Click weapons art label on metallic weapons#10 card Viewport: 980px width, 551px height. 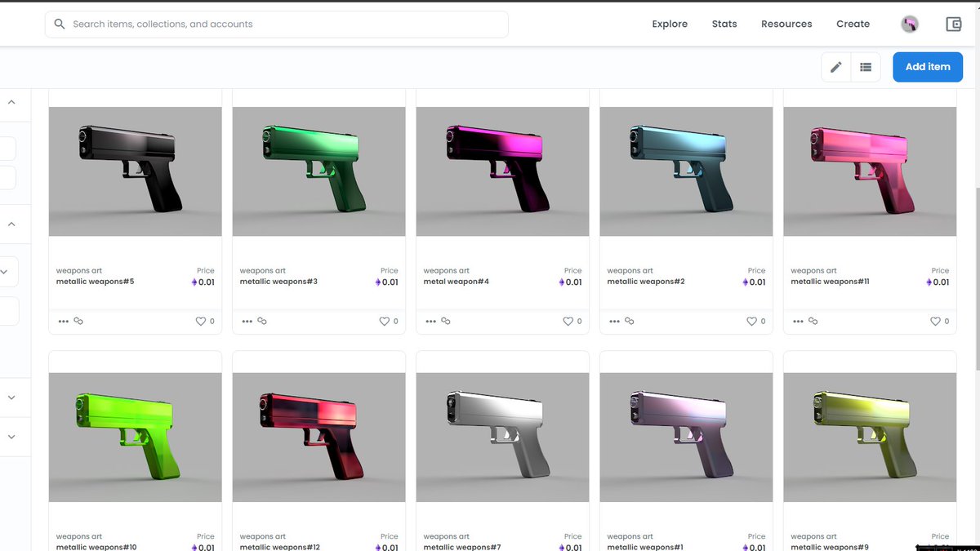click(79, 537)
